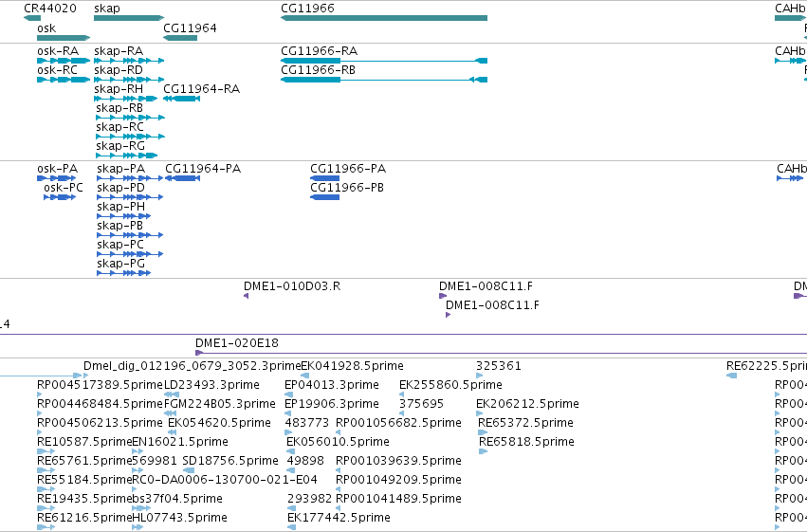Click the CG11966-PA protein feature

pyautogui.click(x=324, y=178)
